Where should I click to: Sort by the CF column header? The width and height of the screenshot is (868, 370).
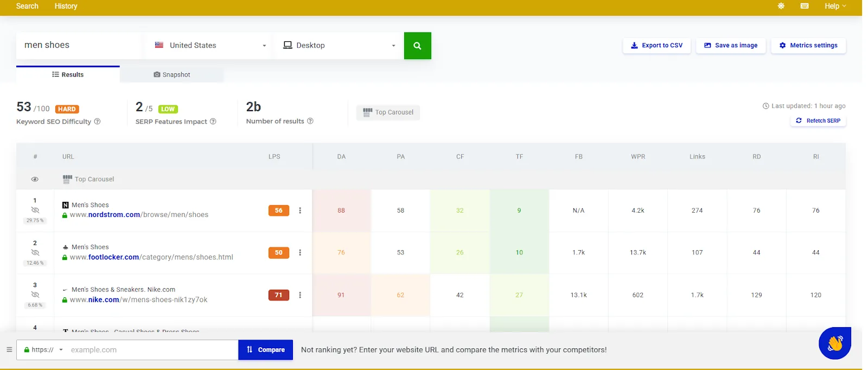pos(460,157)
